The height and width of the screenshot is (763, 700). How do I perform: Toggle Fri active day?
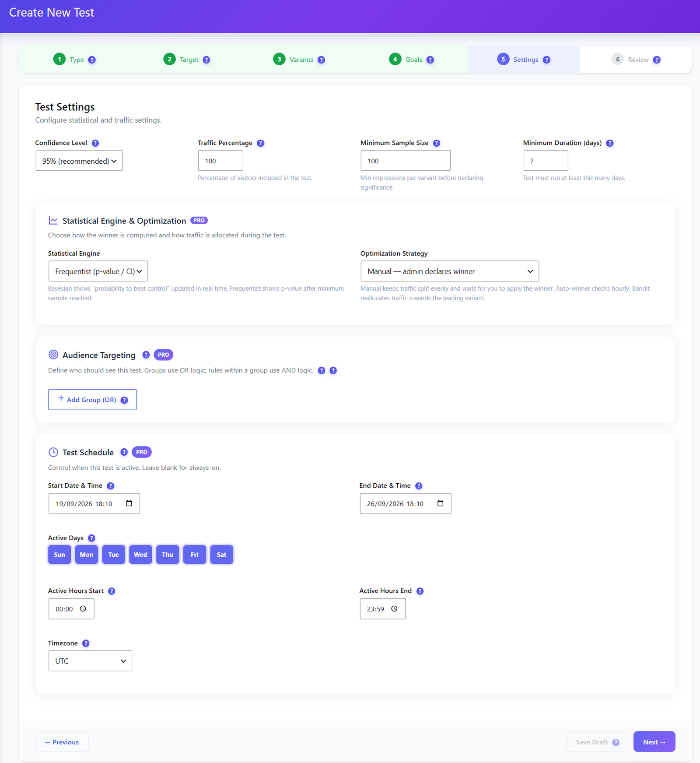coord(195,555)
